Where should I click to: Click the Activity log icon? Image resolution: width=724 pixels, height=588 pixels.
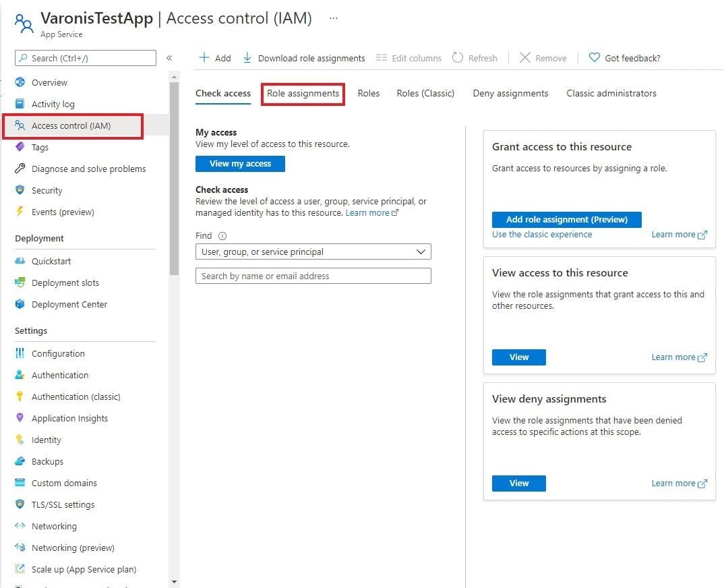pyautogui.click(x=20, y=103)
